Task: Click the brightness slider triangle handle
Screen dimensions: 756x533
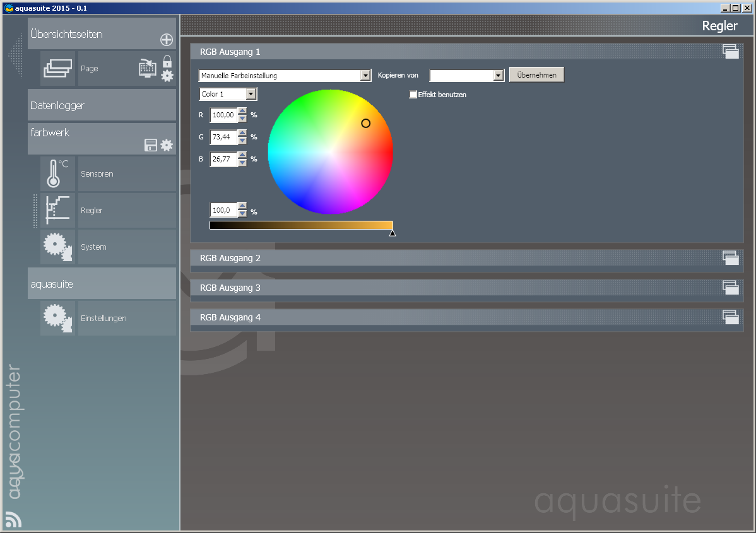Action: 393,233
